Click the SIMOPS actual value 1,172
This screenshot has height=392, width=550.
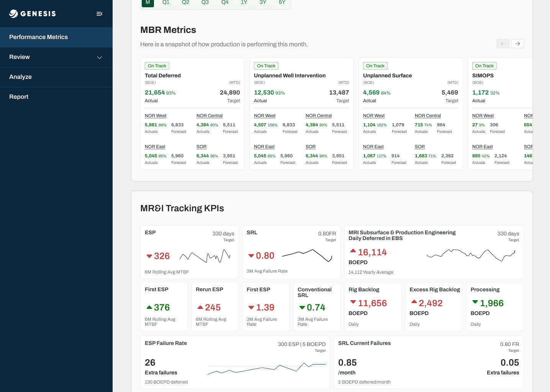[x=480, y=93]
